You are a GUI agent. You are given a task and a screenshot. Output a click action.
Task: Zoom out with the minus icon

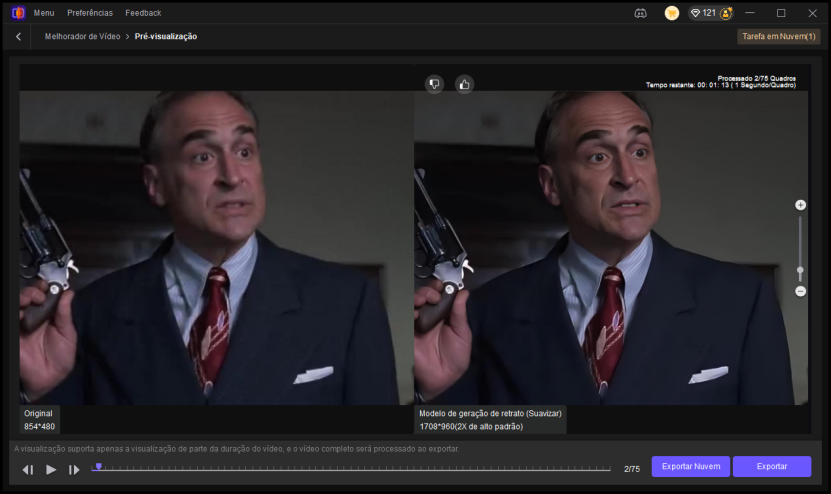tap(800, 292)
